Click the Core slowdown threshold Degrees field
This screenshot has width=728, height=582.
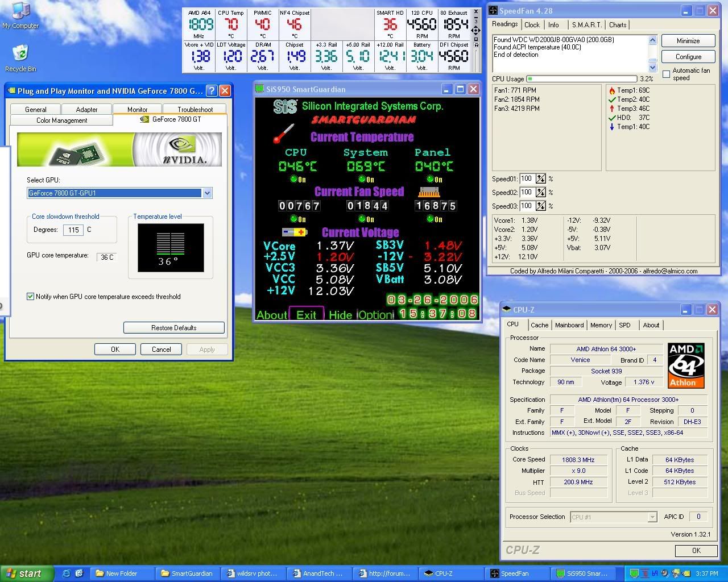click(x=73, y=230)
